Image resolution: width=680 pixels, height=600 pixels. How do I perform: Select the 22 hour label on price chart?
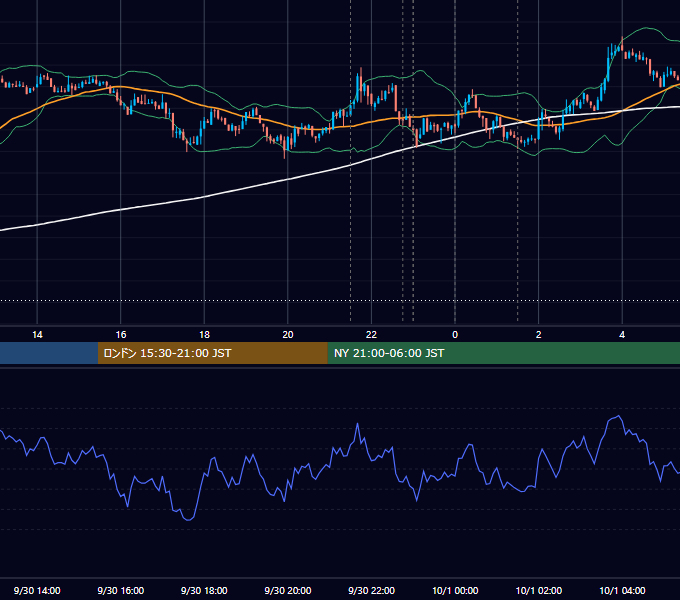coord(371,335)
